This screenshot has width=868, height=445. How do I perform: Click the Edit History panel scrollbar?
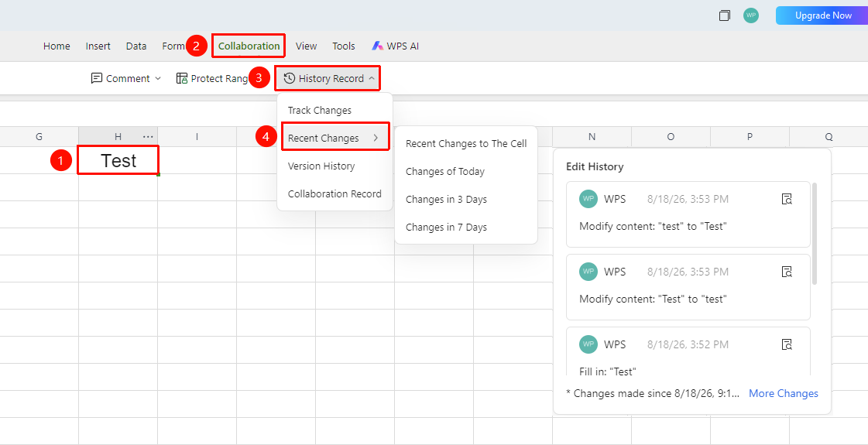pyautogui.click(x=815, y=234)
